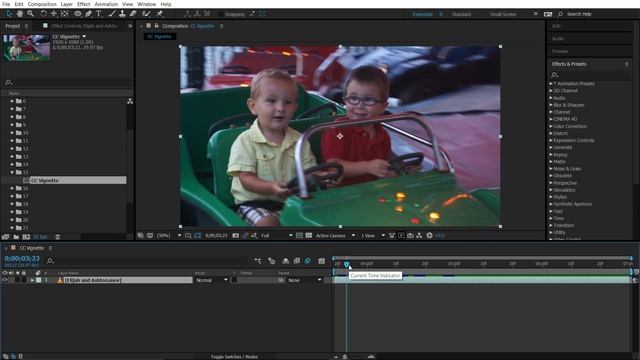Open the 1 View layout dropdown

[x=372, y=236]
